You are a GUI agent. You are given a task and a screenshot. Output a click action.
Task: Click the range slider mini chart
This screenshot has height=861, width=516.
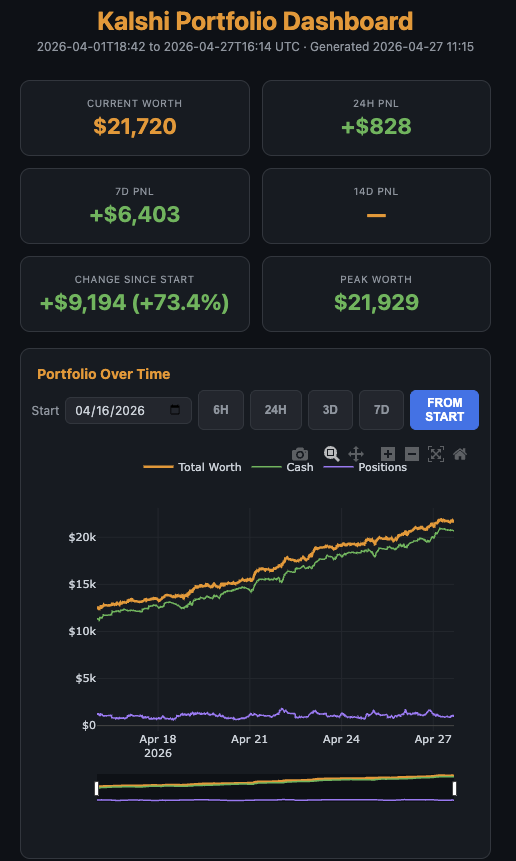(x=276, y=788)
